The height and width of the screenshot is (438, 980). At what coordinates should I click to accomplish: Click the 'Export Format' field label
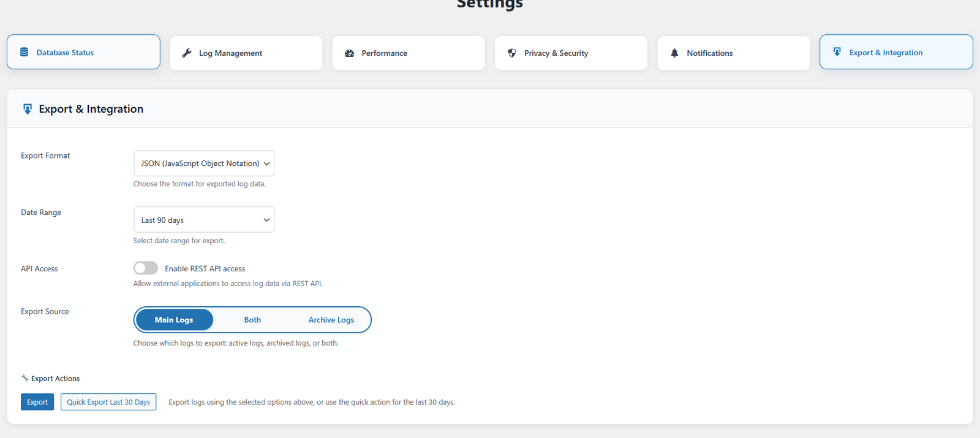tap(45, 156)
